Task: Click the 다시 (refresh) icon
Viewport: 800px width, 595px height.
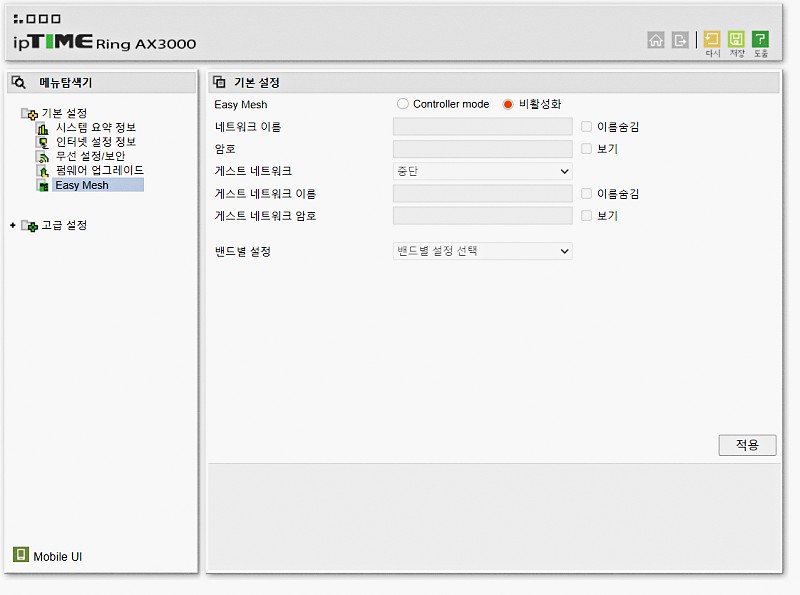Action: tap(712, 40)
